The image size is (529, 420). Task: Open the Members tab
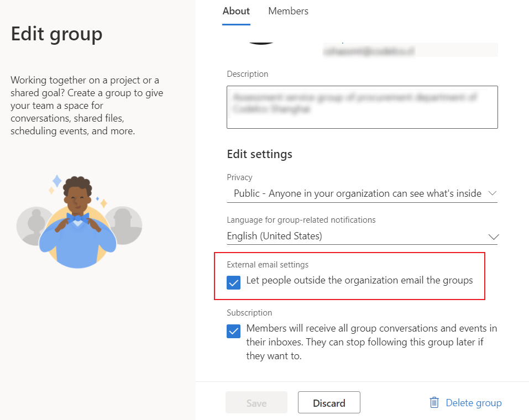tap(288, 11)
